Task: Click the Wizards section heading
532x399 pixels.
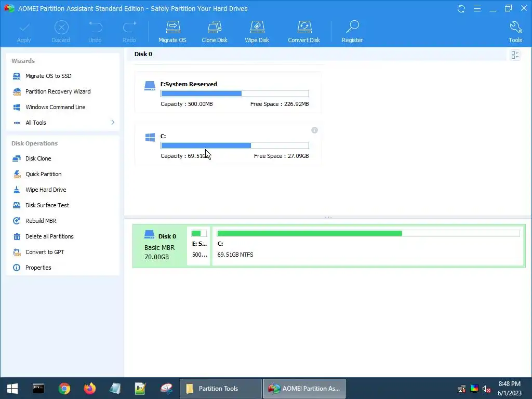Action: click(23, 61)
